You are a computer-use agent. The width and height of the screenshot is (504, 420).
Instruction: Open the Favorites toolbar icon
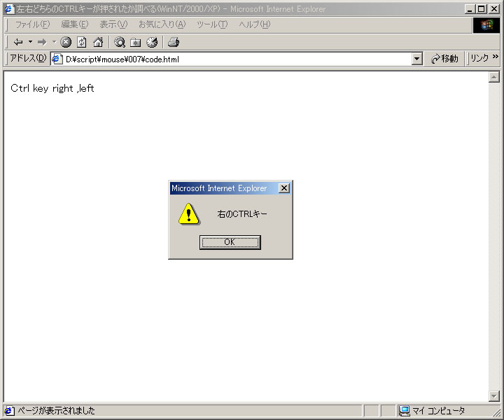coord(135,42)
